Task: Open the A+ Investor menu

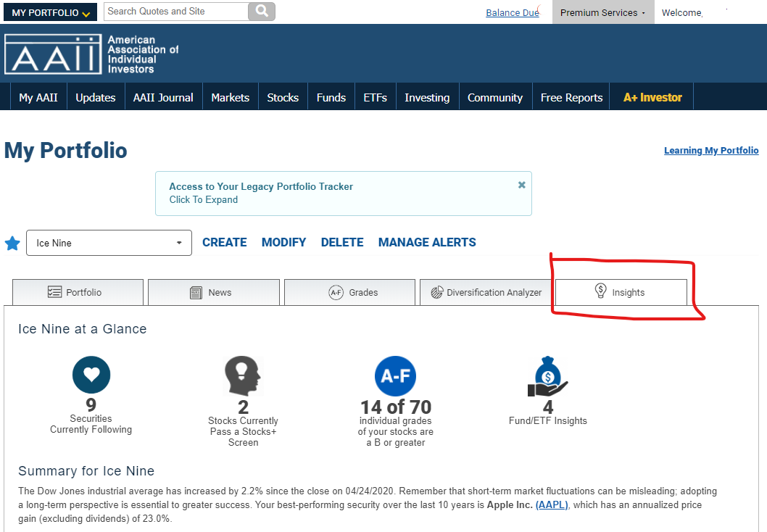Action: tap(652, 97)
